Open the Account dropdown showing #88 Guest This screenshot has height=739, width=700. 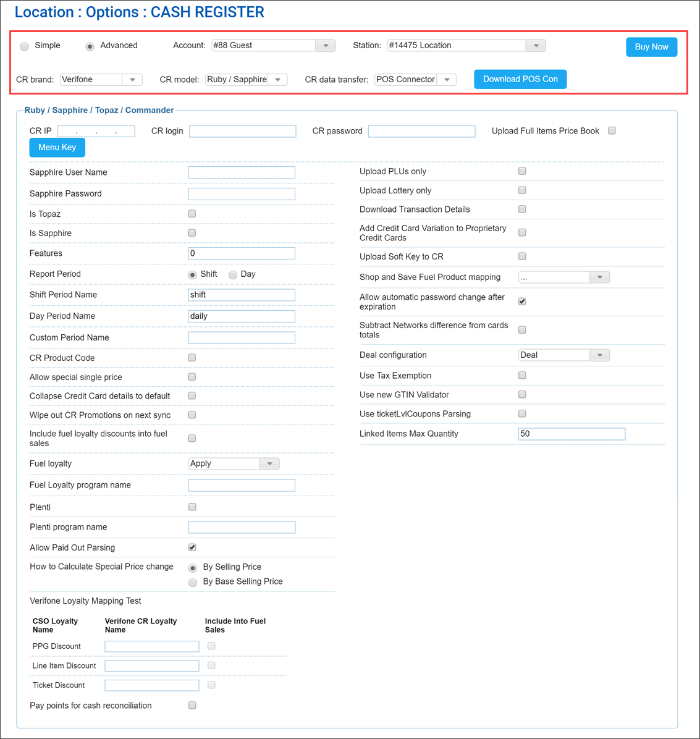[274, 45]
